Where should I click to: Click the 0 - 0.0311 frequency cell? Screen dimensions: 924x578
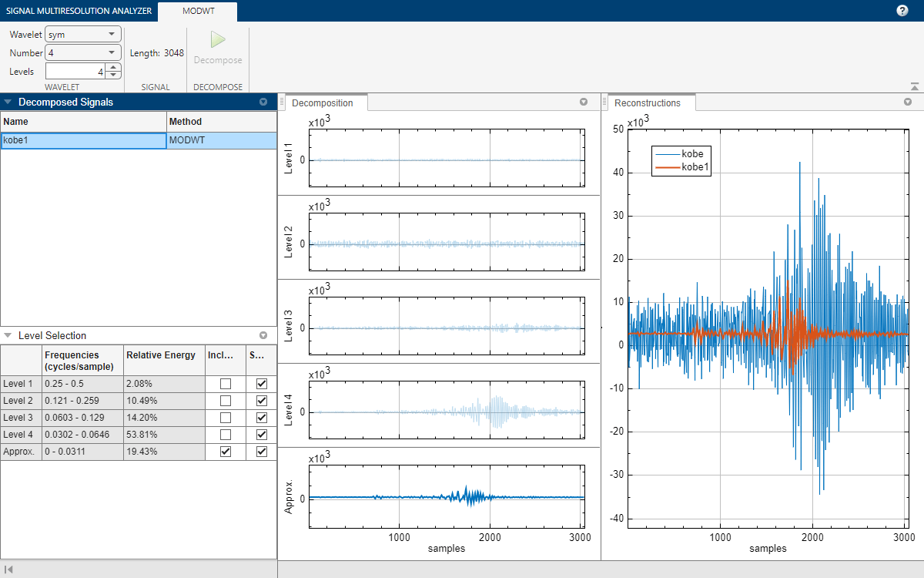tap(82, 452)
